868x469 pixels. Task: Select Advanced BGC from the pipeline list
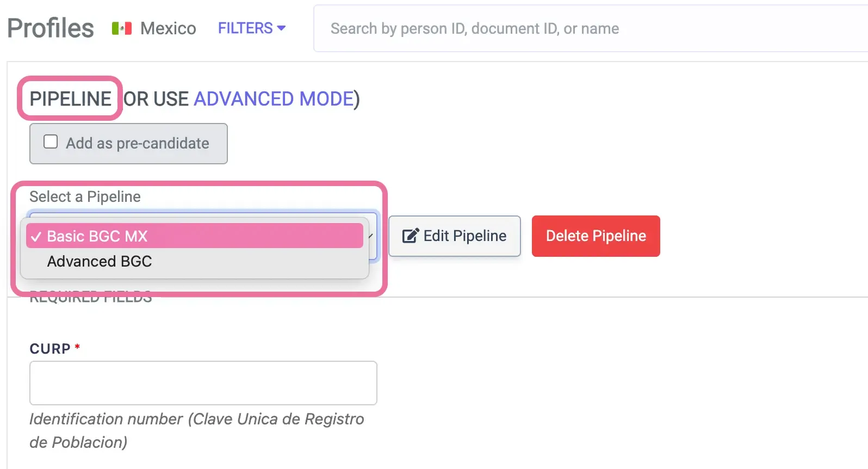pyautogui.click(x=100, y=261)
